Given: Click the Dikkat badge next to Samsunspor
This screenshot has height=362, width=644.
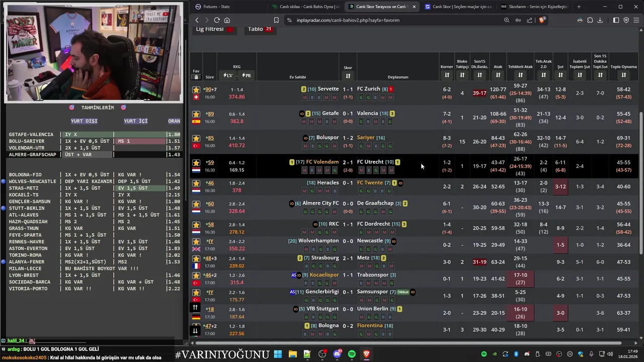Looking at the screenshot, I should (x=403, y=292).
